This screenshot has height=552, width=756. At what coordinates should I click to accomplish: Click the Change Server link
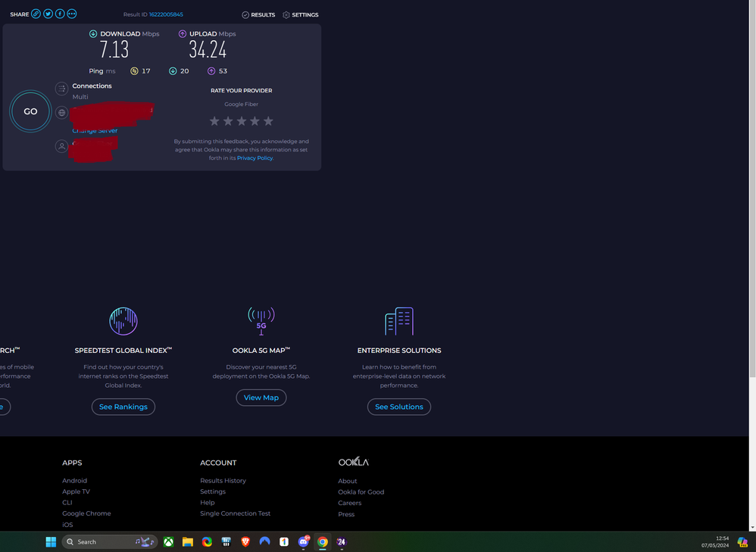(95, 131)
